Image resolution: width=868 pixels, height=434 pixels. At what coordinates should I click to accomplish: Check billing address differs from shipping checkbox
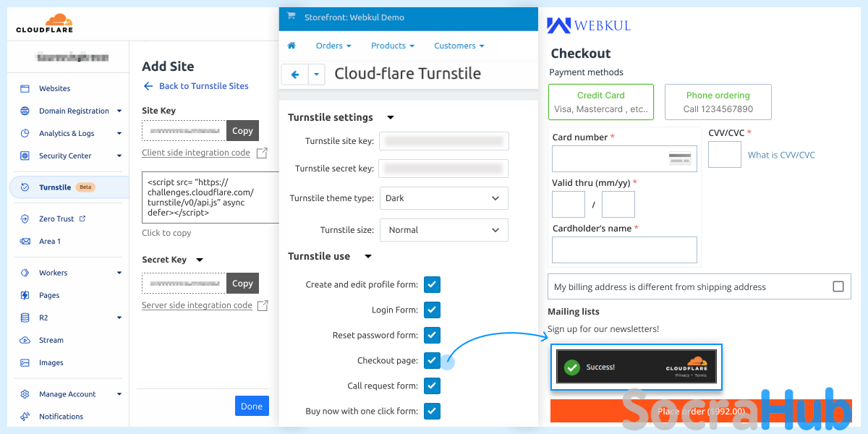838,286
